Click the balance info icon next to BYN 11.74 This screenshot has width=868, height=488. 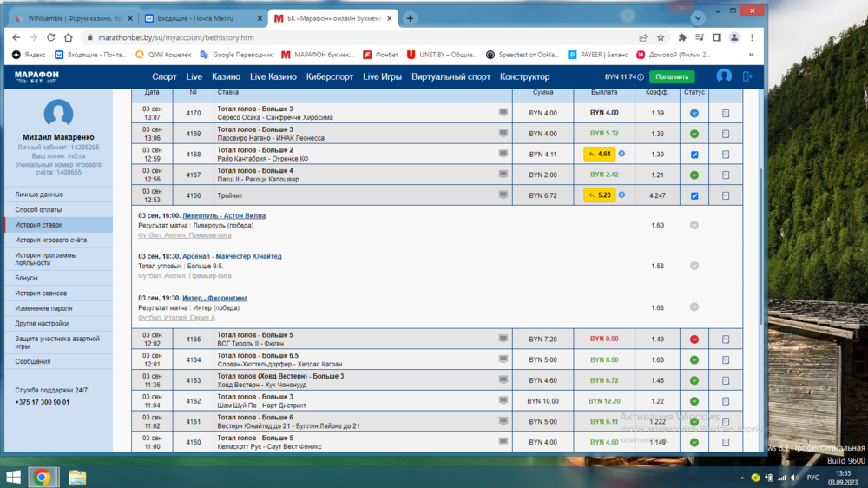pos(641,77)
